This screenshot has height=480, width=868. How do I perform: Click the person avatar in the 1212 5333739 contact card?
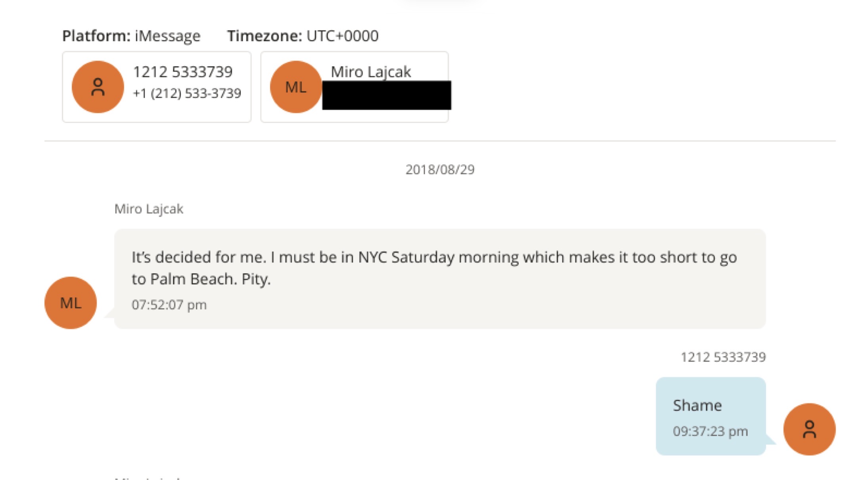[98, 87]
